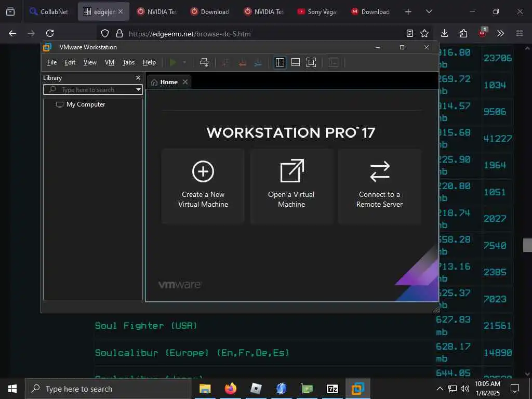Screen dimensions: 532x399
Task: Click the tracking protection shield icon
Action: 105,33
